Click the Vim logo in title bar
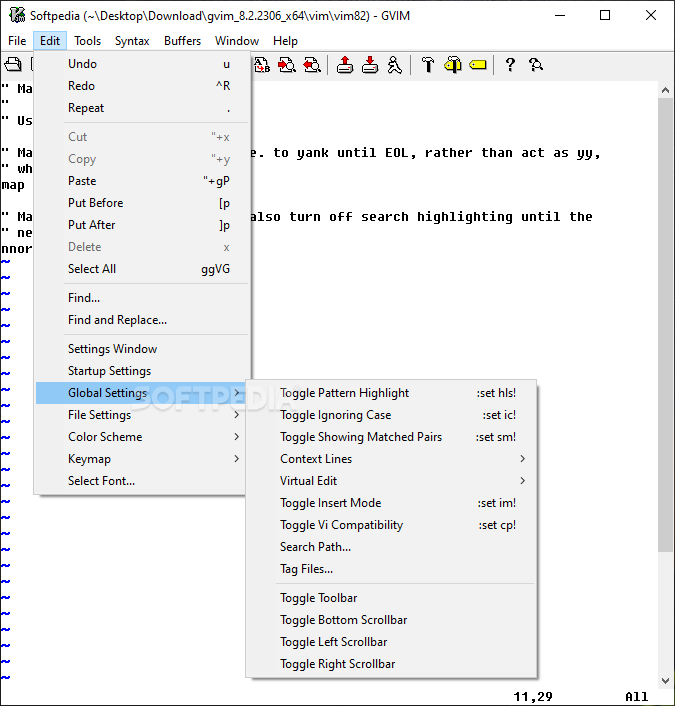Screen dimensions: 675x706 (x=17, y=15)
